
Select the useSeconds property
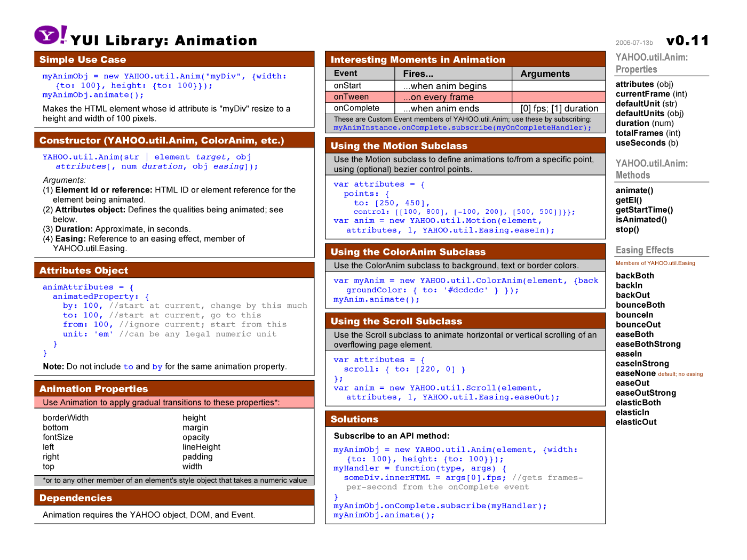coord(640,142)
